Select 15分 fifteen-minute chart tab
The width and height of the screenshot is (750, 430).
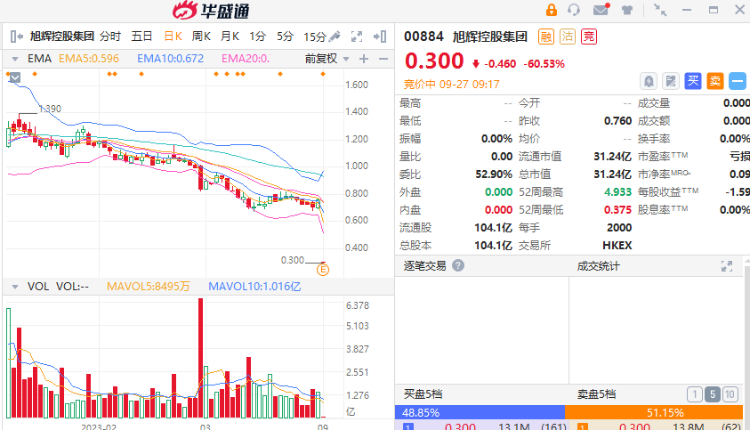(314, 37)
